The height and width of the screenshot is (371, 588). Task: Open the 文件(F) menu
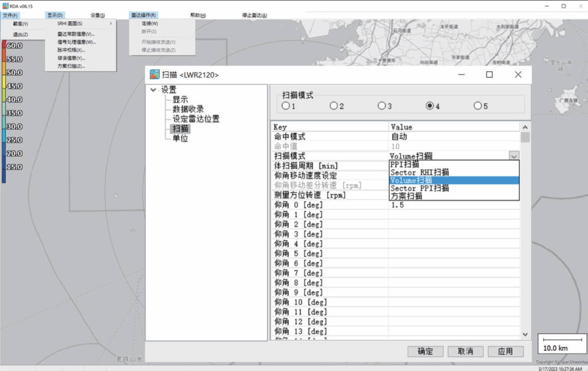pos(10,16)
